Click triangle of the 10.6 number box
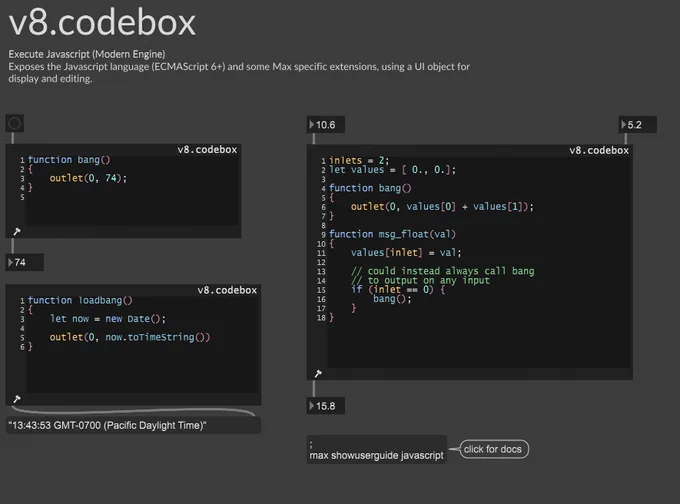 click(311, 125)
